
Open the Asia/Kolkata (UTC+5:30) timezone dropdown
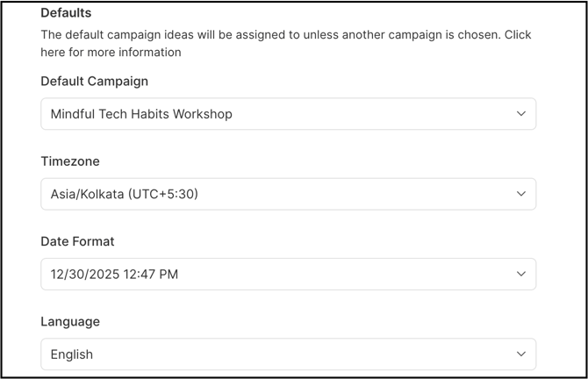[125, 194]
